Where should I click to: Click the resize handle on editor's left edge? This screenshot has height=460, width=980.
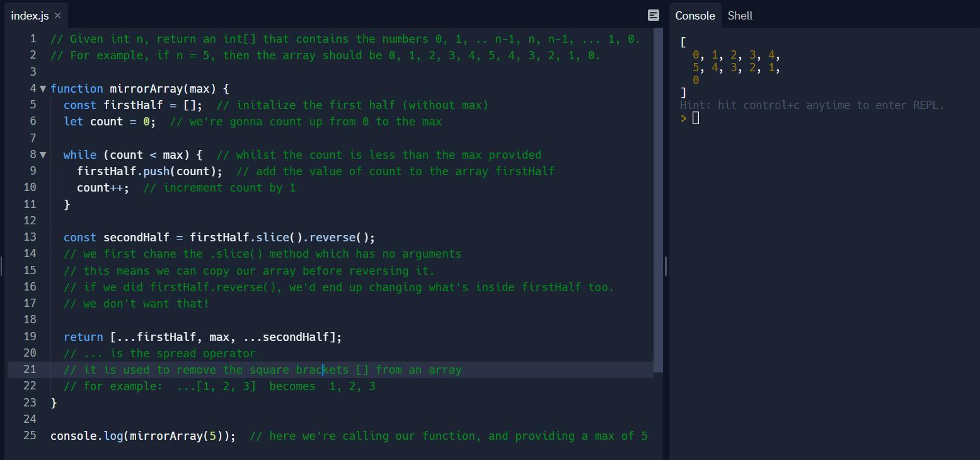click(1, 267)
